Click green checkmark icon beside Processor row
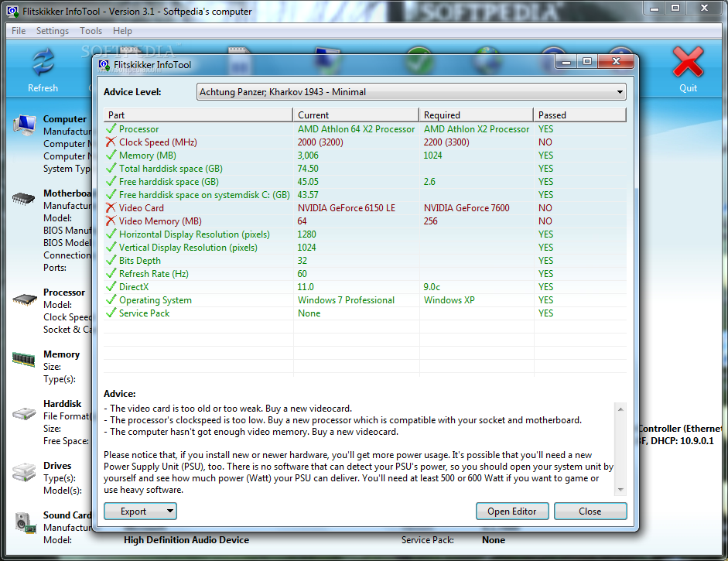 coord(111,128)
